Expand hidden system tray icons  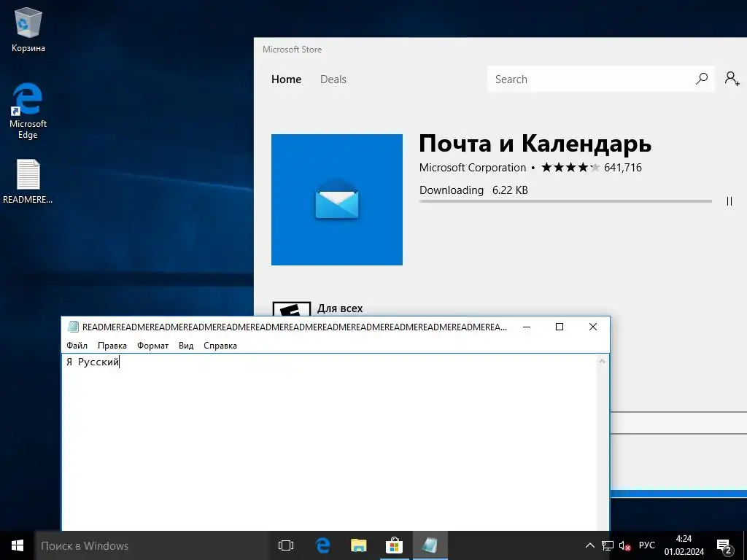589,545
